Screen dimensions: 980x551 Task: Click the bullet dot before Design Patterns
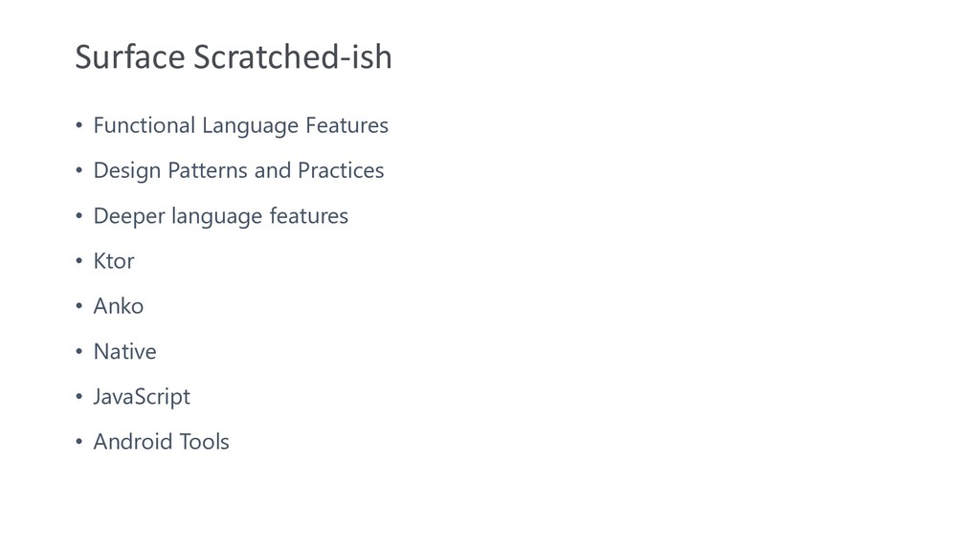78,170
